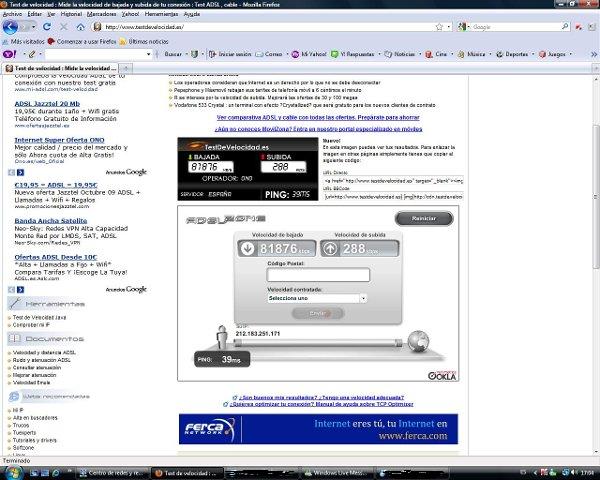Open the Archivo menu

[12, 14]
